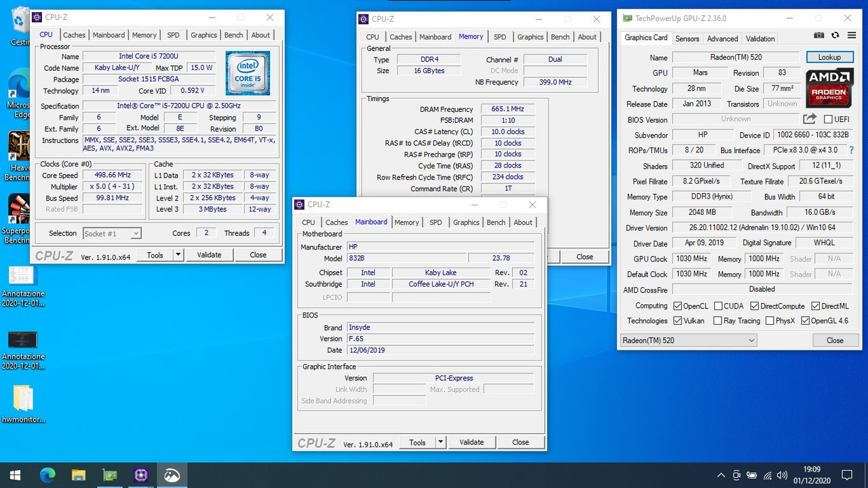The width and height of the screenshot is (868, 488).
Task: Click Validate in the processor CPU-Z window
Action: pos(209,255)
